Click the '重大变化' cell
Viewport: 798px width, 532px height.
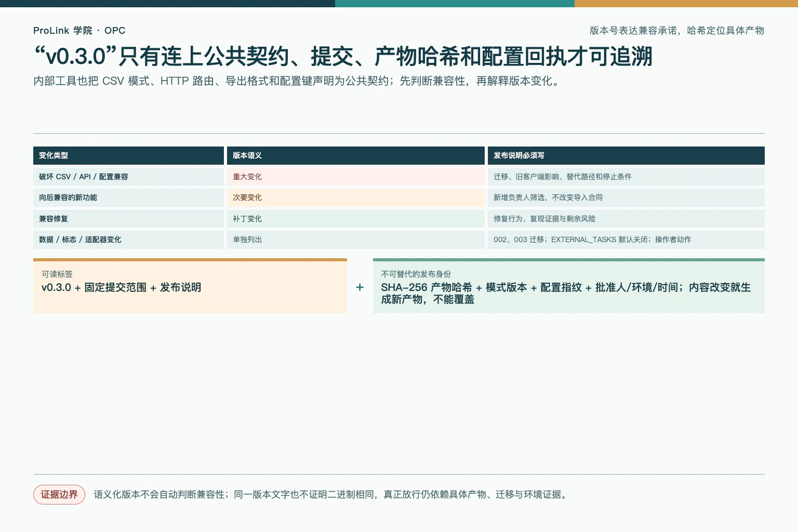point(356,177)
